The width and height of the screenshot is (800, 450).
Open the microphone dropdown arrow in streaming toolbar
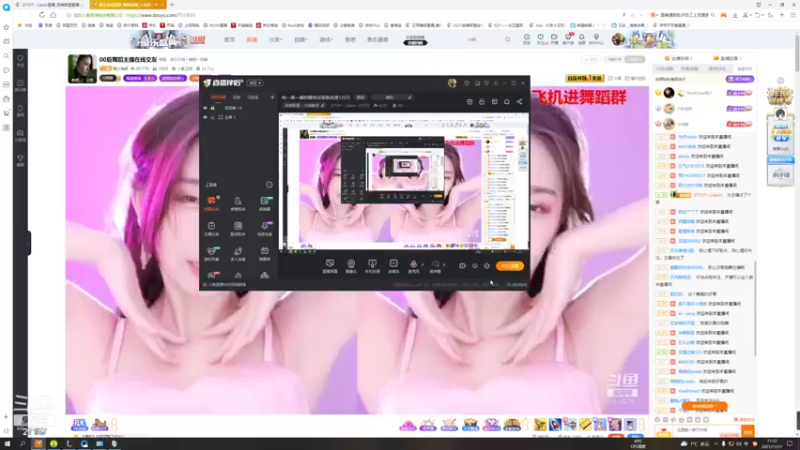422,264
